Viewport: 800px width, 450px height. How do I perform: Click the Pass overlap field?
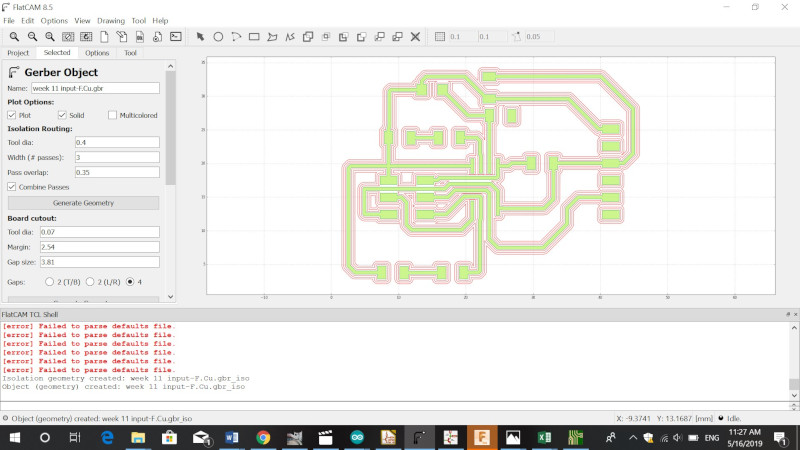coord(117,172)
